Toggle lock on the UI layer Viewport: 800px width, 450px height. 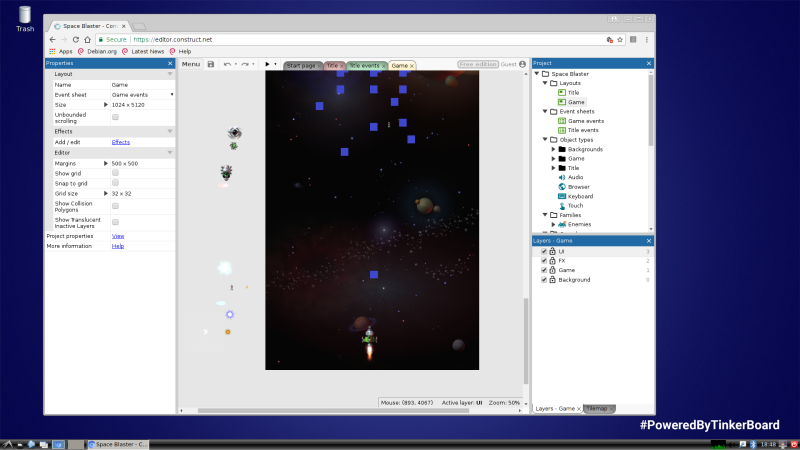click(552, 251)
